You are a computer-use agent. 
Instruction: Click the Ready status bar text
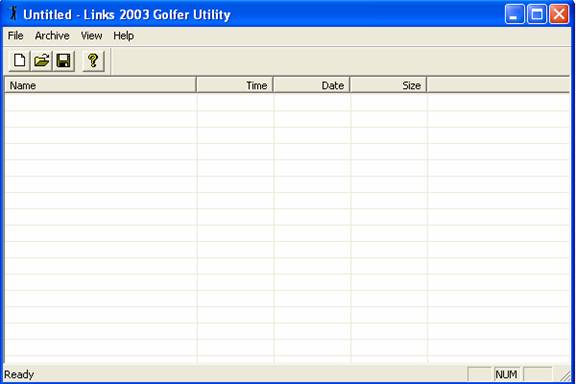click(19, 374)
